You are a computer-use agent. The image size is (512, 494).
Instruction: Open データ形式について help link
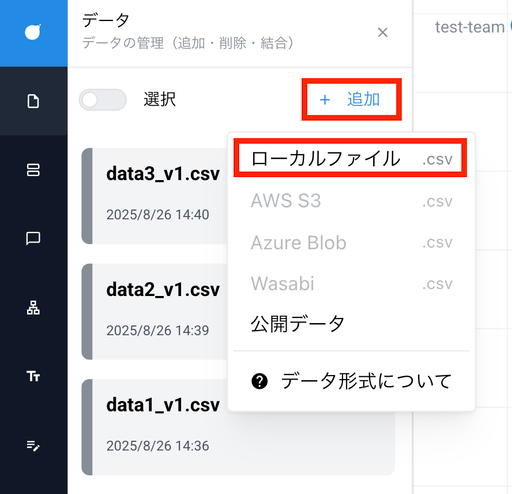coord(351,381)
